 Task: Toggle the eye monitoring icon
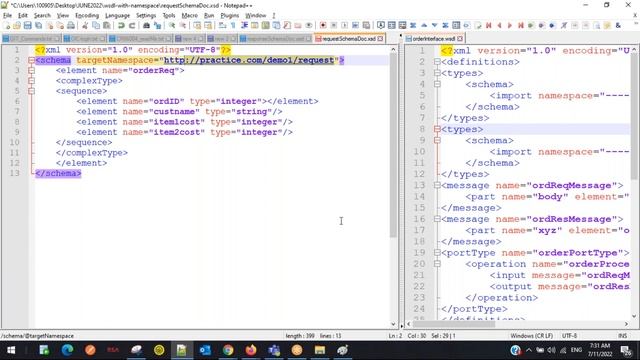point(309,25)
